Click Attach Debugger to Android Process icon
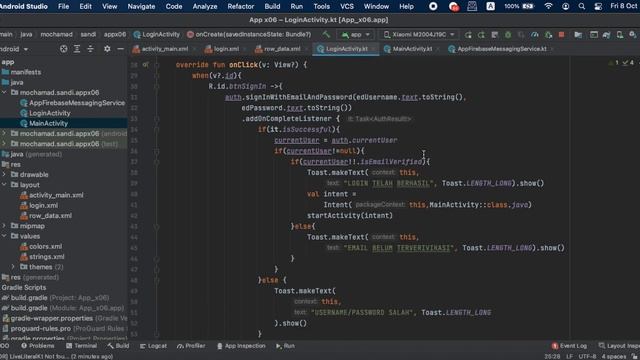Viewport: 640px width, 360px height. point(548,35)
